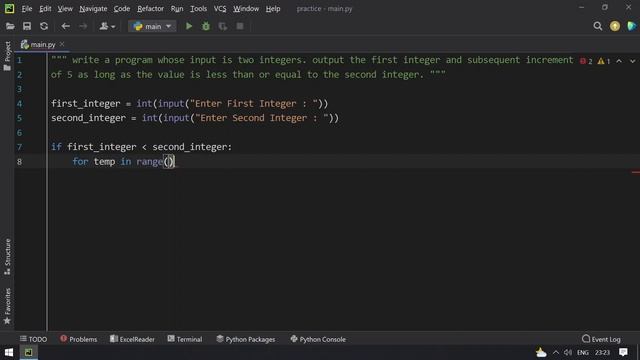
Task: Navigate forward with the right arrow
Action: coord(83,27)
